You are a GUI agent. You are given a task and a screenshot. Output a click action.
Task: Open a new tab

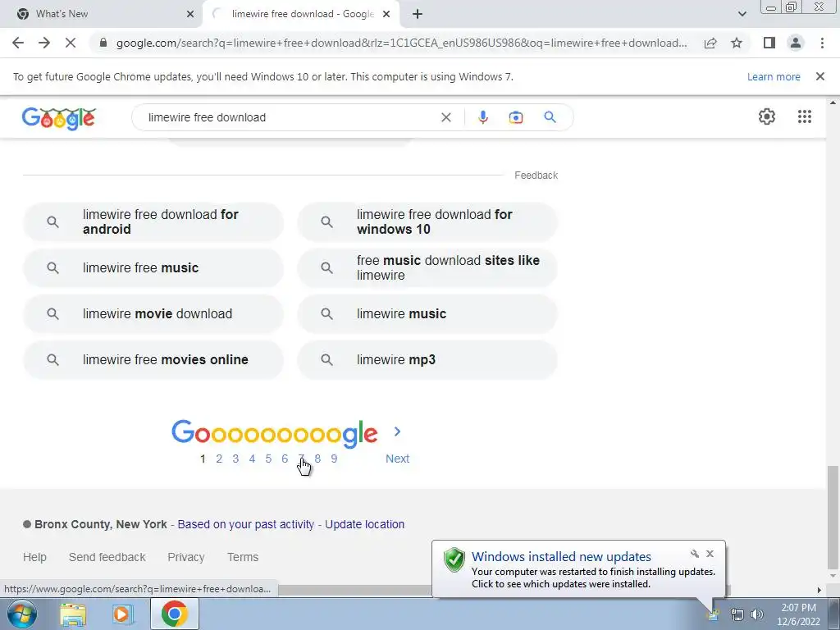[418, 14]
